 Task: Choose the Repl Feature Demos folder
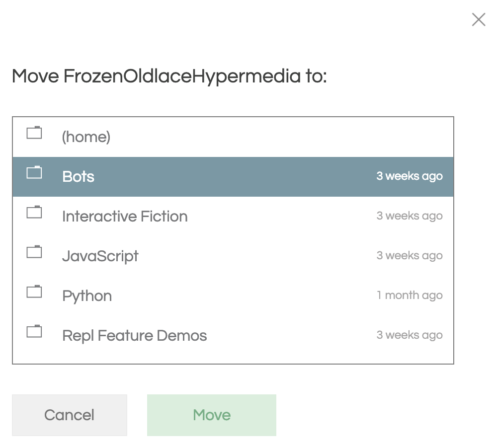pos(233,336)
